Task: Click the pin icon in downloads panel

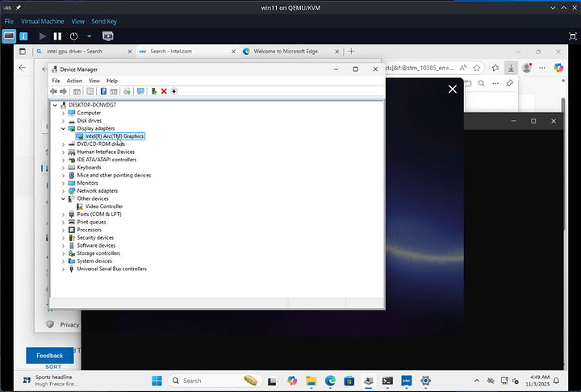Action: (509, 83)
